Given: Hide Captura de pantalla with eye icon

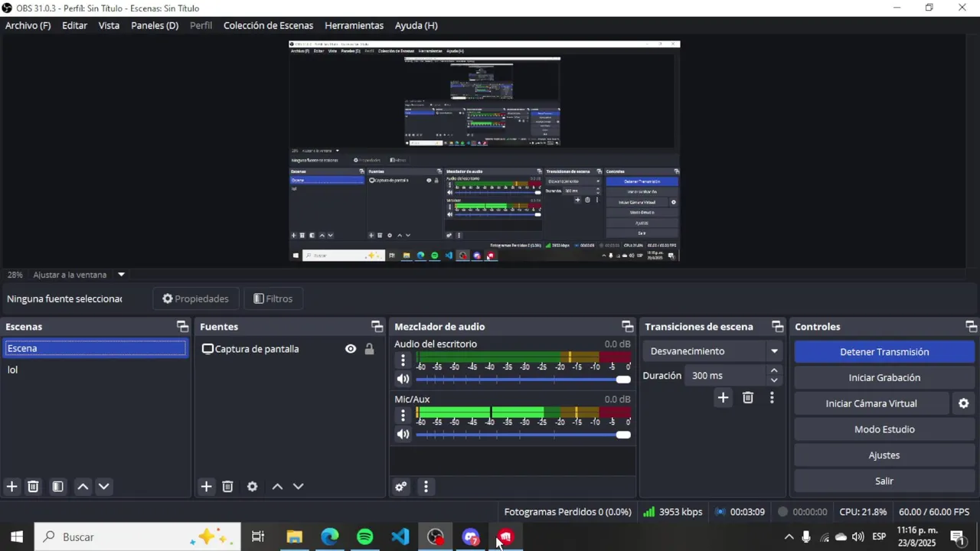Looking at the screenshot, I should [x=351, y=349].
